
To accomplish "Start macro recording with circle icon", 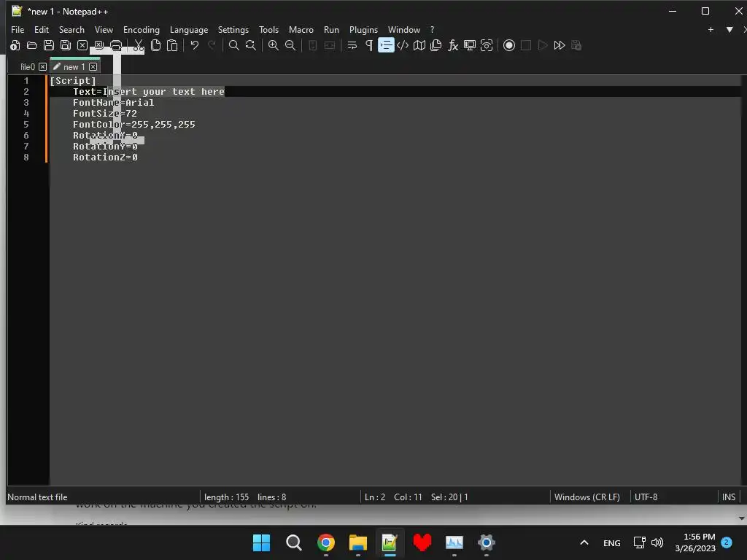I will (508, 45).
